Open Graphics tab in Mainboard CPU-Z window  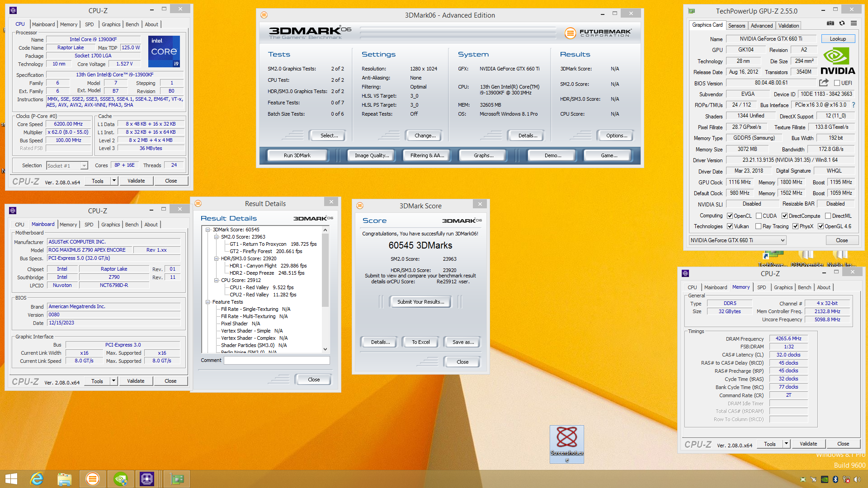click(x=111, y=225)
